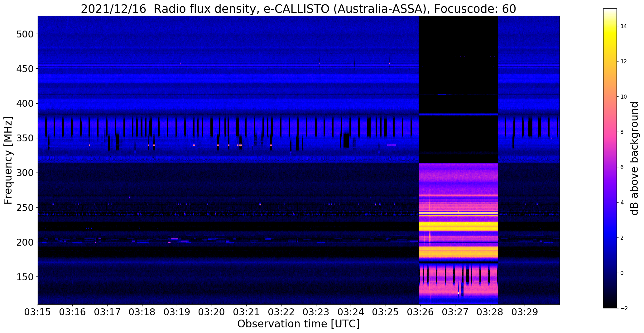Click the −2 colorbar tick label

click(x=624, y=308)
